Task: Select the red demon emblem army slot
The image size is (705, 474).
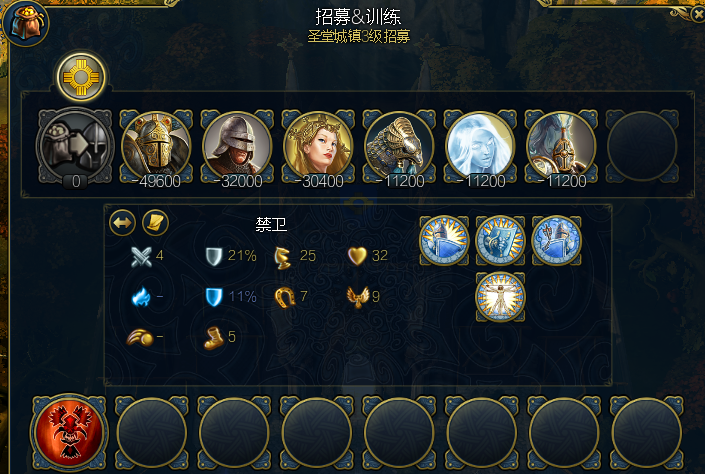Action: pos(69,433)
